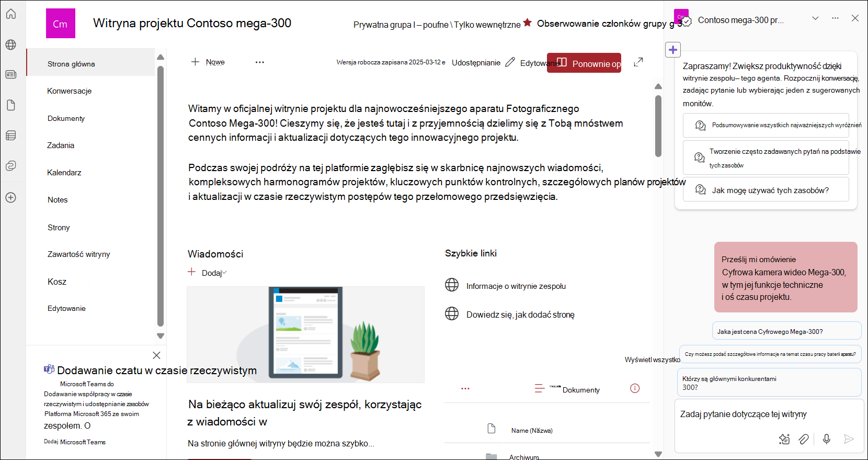Click the pencil Edit icon
868x460 pixels.
tap(510, 62)
